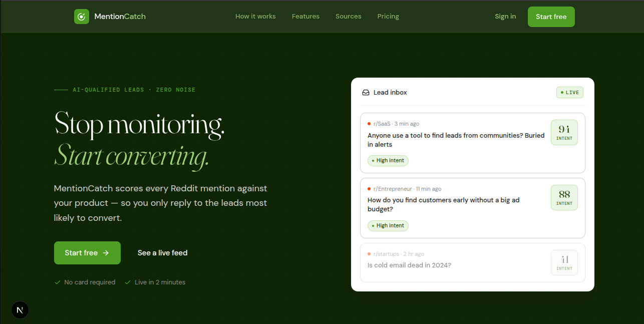Click the r/SaaS subreddit label

click(382, 124)
